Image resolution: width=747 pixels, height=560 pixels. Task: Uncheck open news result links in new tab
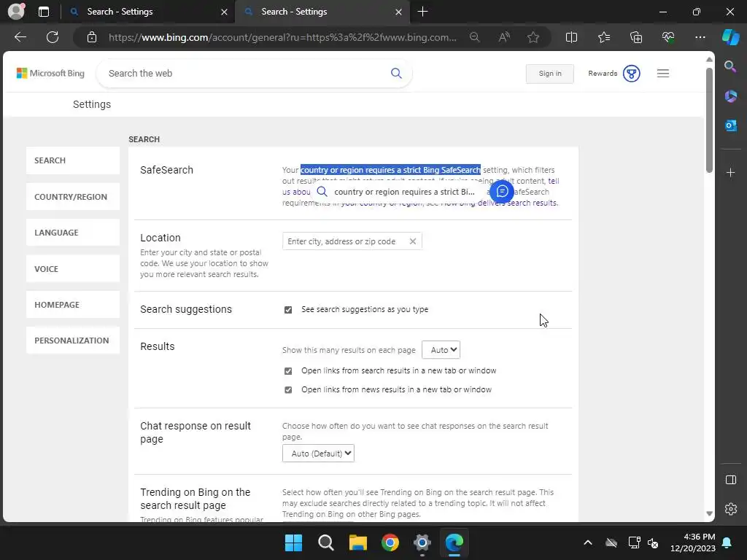tap(288, 390)
